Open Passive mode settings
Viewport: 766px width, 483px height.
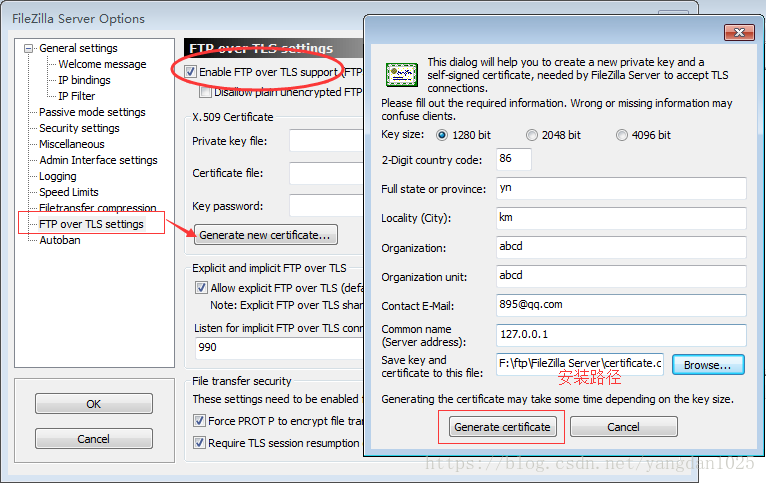(92, 112)
